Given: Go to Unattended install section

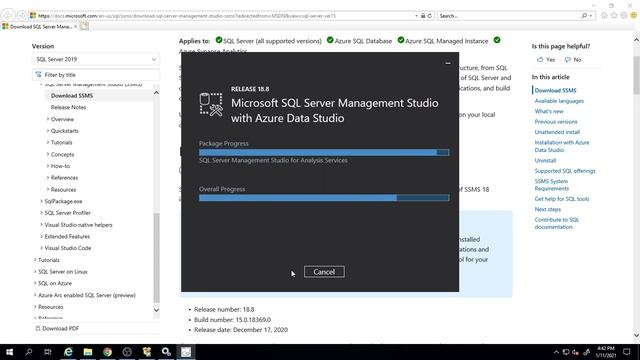Looking at the screenshot, I should click(557, 132).
